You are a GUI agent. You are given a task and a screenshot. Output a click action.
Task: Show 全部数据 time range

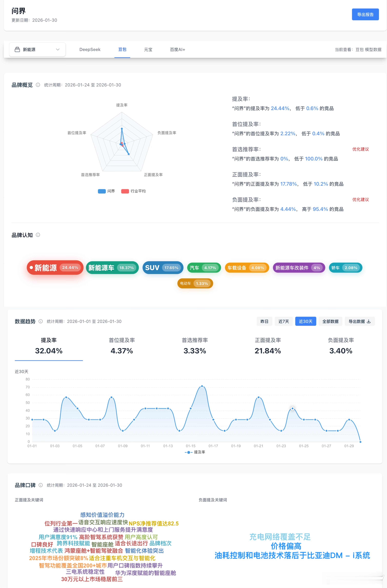pyautogui.click(x=330, y=321)
